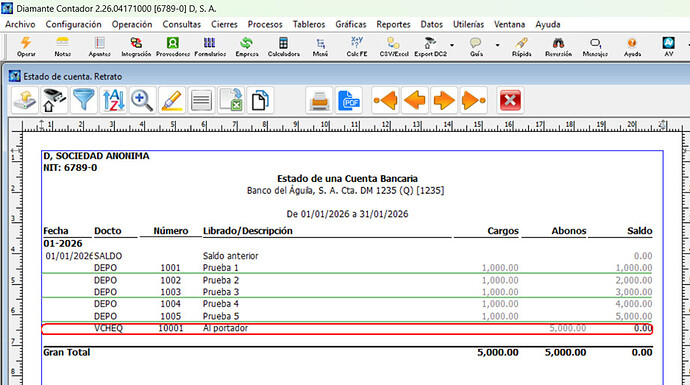This screenshot has height=385, width=690.
Task: Click the magnifier zoom-in icon
Action: [x=143, y=100]
